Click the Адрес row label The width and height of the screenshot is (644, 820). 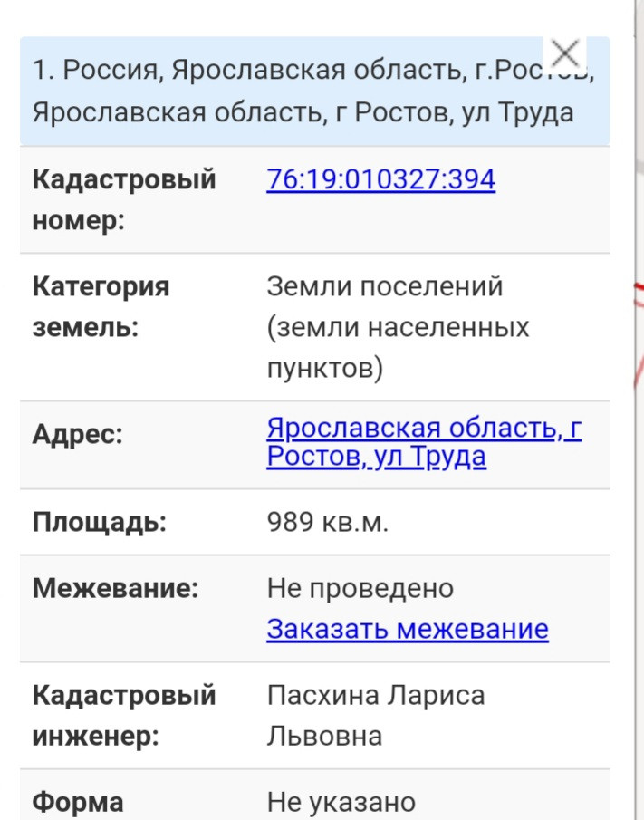[x=77, y=434]
